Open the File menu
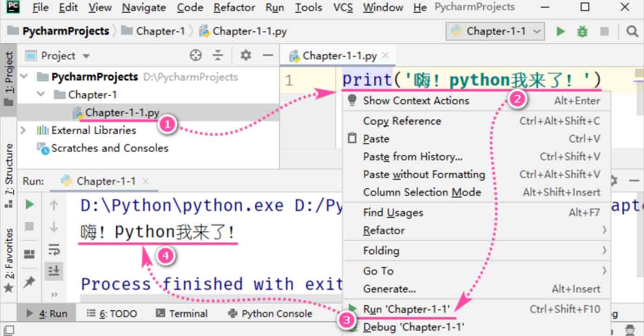The height and width of the screenshot is (336, 644). 40,7
